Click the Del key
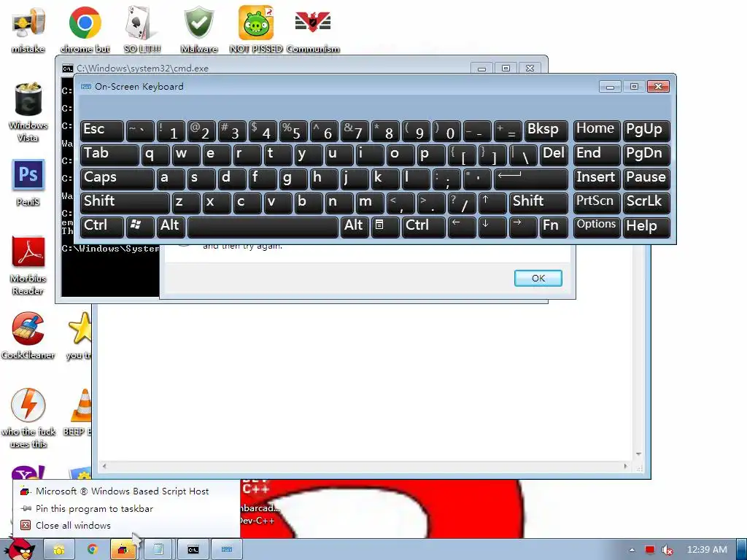 click(554, 155)
